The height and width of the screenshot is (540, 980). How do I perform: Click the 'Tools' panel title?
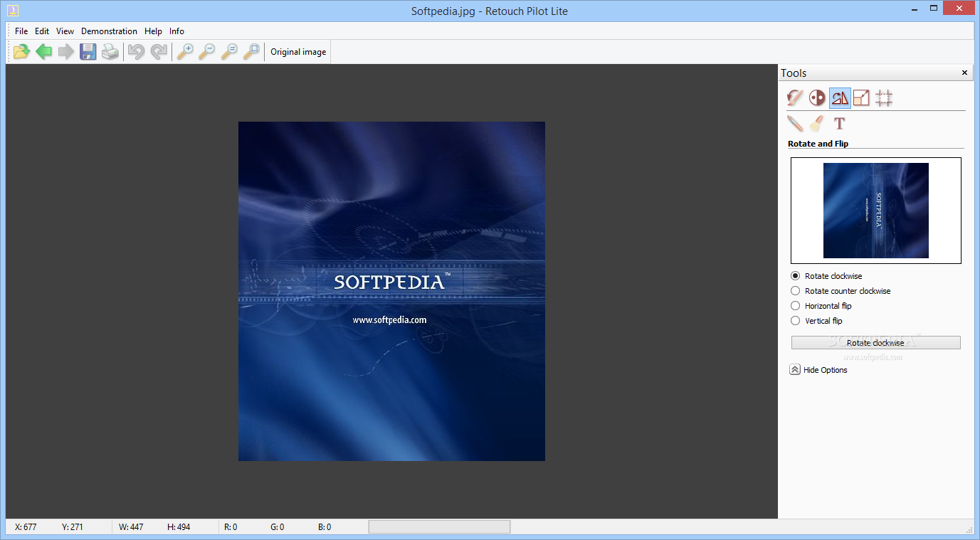click(x=794, y=73)
